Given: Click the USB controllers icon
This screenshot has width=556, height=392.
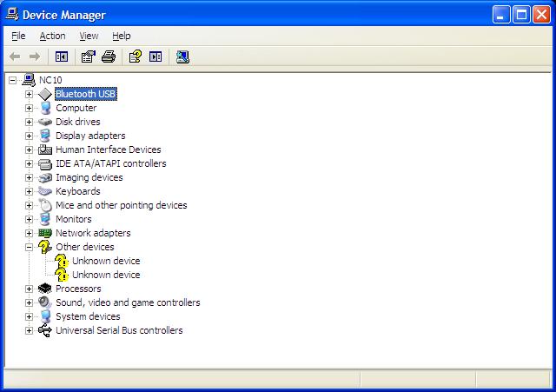Looking at the screenshot, I should [45, 330].
